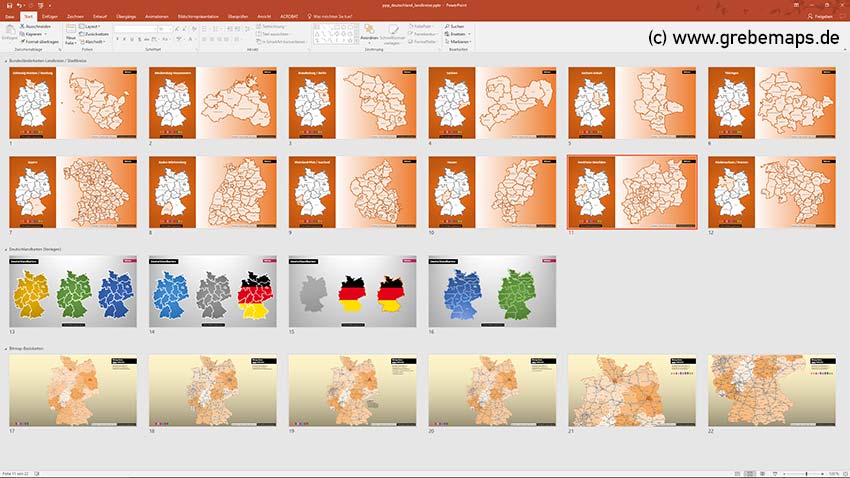Switch to the Animationen tab
The height and width of the screenshot is (478, 850).
pyautogui.click(x=156, y=16)
